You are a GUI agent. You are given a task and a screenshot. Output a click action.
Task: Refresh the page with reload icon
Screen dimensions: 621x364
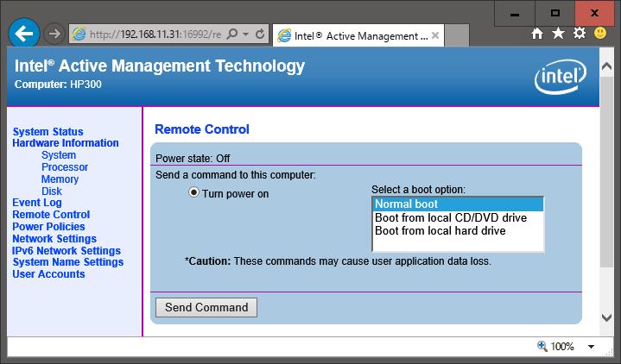pyautogui.click(x=260, y=35)
